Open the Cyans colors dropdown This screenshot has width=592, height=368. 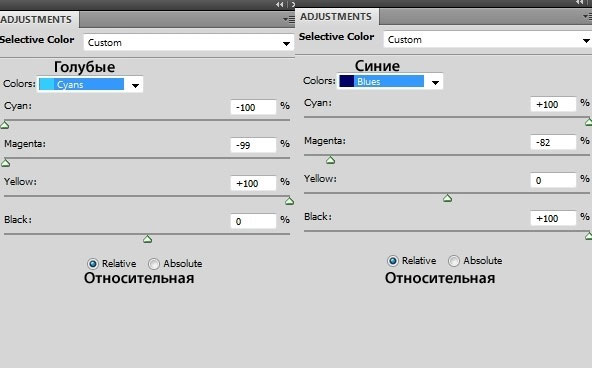click(90, 84)
